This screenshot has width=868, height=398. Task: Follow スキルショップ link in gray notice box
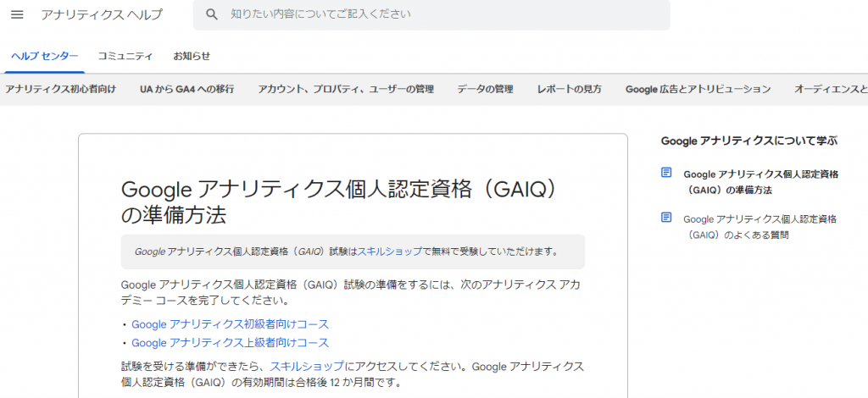(390, 252)
